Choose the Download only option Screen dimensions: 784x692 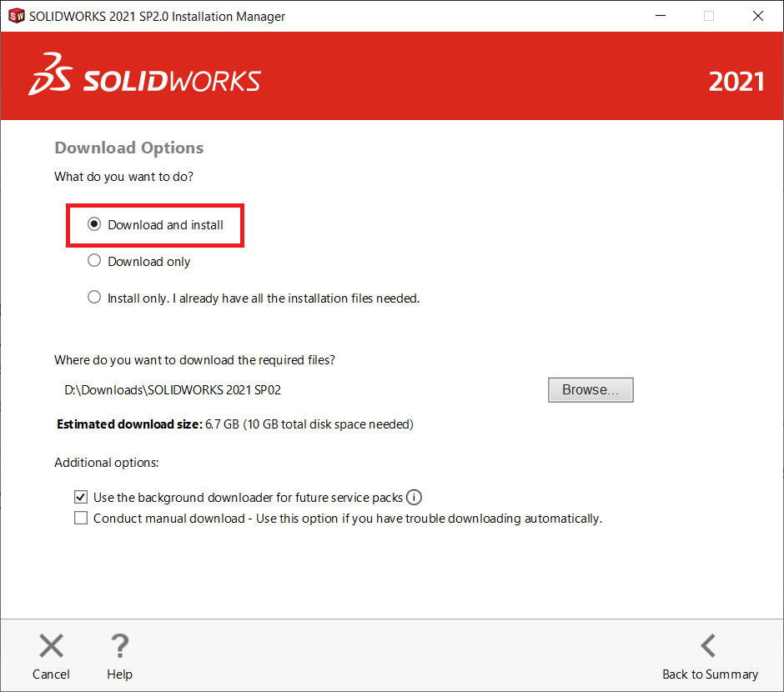(94, 261)
